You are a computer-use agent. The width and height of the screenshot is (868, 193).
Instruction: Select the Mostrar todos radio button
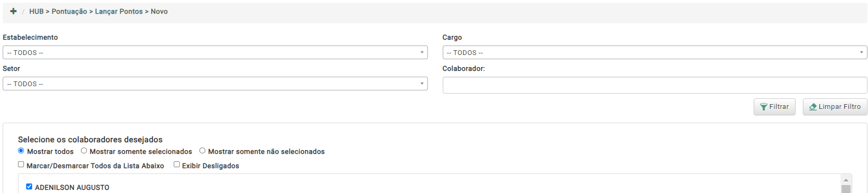click(21, 151)
